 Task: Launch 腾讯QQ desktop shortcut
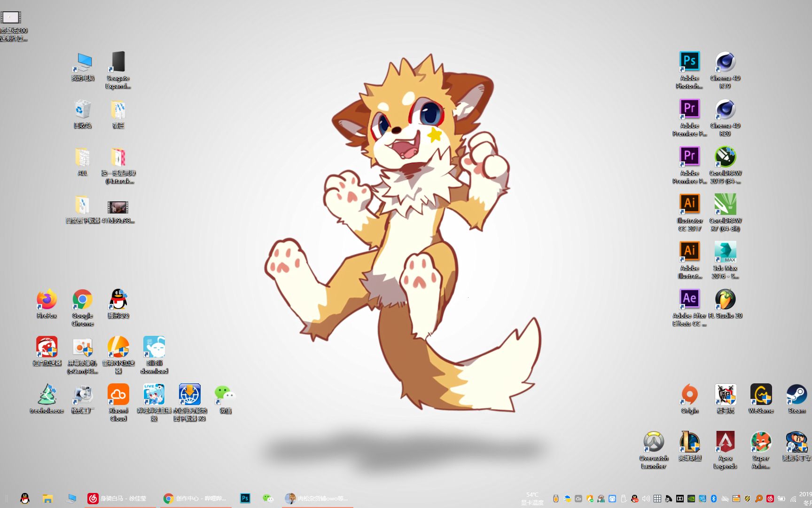(x=118, y=304)
